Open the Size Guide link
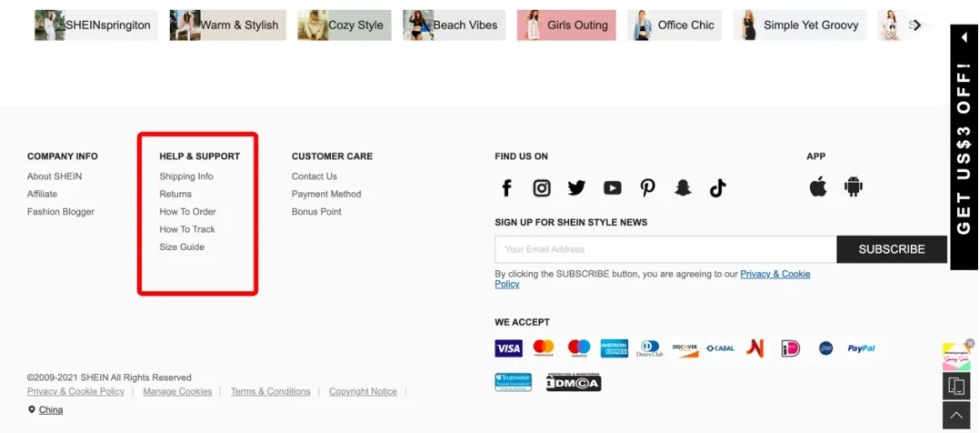The height and width of the screenshot is (433, 980). coord(182,247)
